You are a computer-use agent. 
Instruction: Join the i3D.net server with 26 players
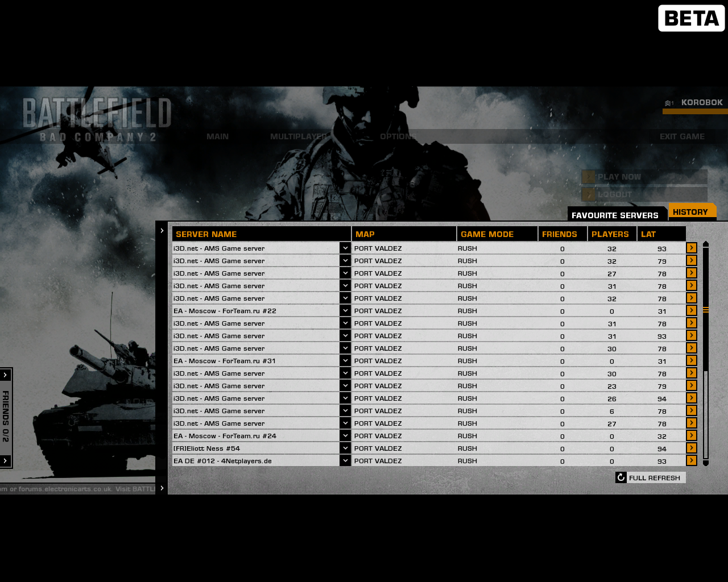[x=692, y=398]
